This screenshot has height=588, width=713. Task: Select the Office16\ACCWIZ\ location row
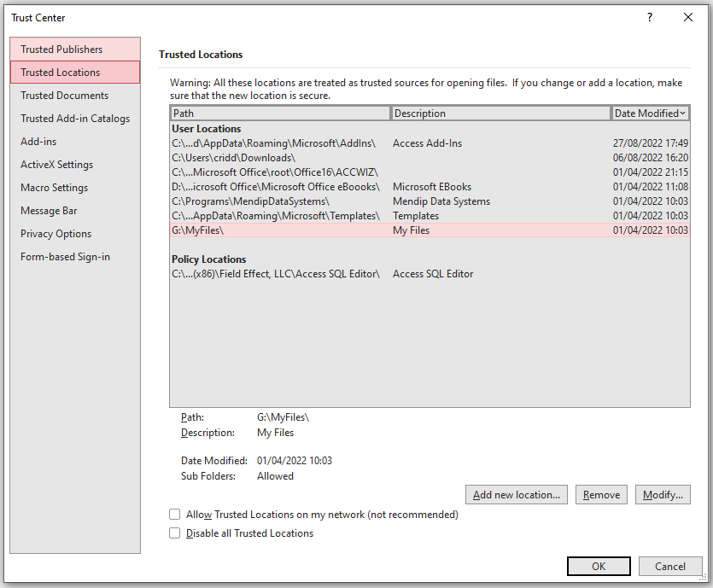tap(430, 172)
